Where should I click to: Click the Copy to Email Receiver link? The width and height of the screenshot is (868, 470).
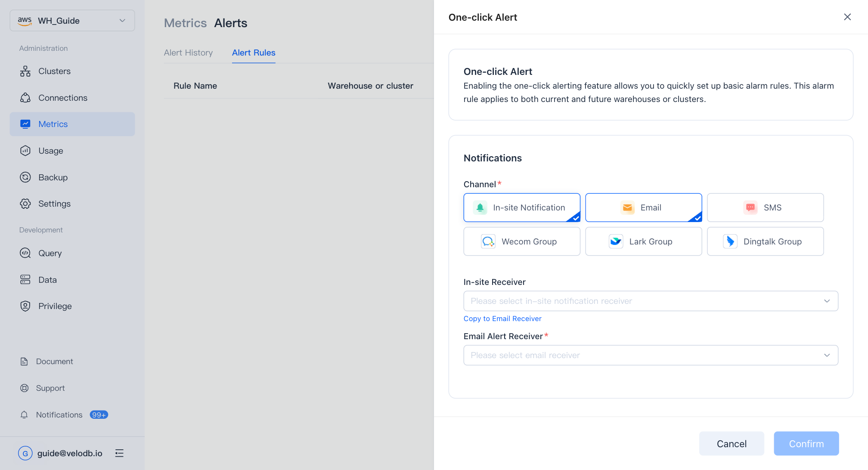502,318
